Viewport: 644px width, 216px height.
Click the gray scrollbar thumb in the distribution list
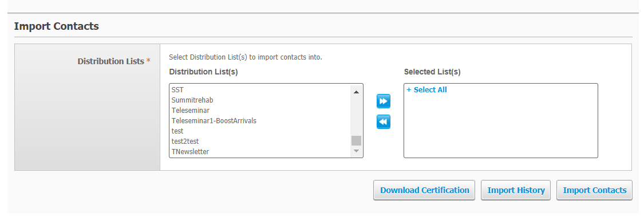pos(356,141)
